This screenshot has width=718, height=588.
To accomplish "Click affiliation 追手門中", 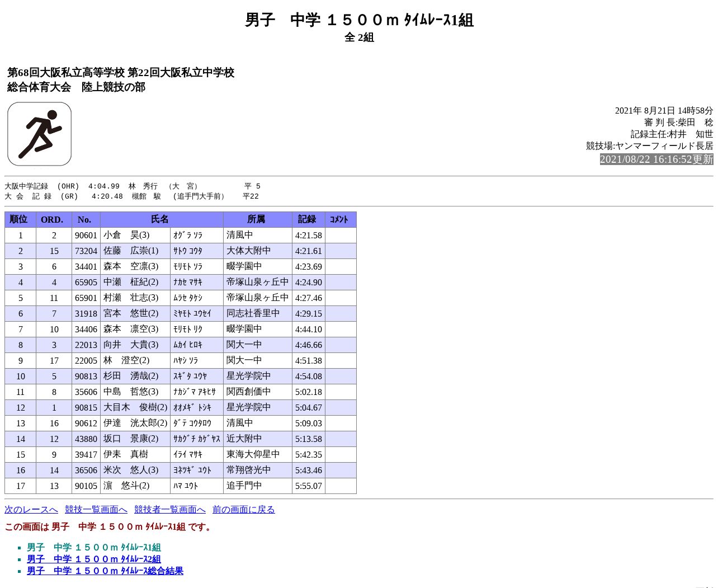I will pos(244,486).
